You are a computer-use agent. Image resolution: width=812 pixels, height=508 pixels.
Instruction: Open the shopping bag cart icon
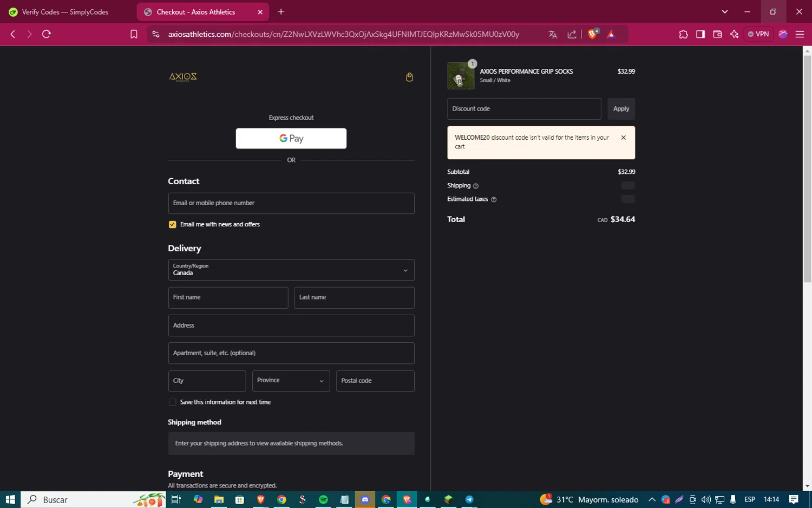pos(409,77)
